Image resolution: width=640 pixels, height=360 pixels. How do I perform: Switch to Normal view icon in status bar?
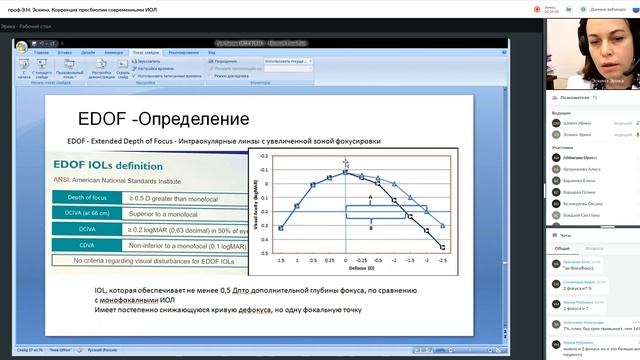click(417, 350)
